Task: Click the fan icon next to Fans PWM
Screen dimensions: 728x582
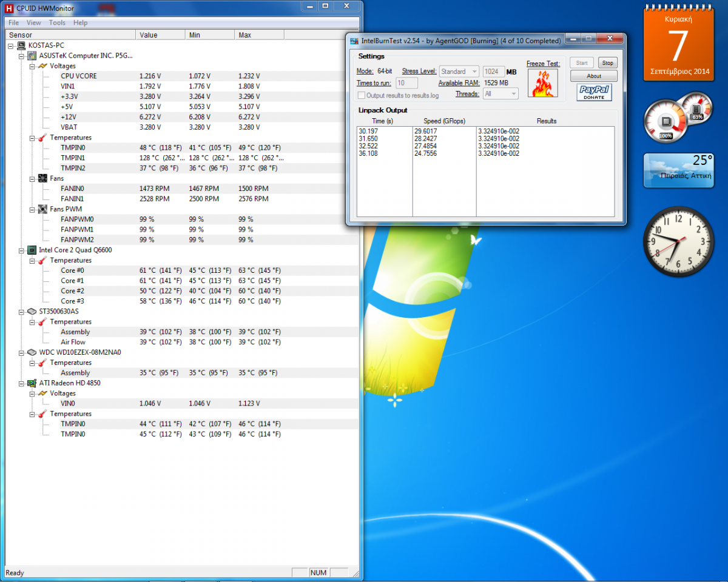Action: [42, 209]
